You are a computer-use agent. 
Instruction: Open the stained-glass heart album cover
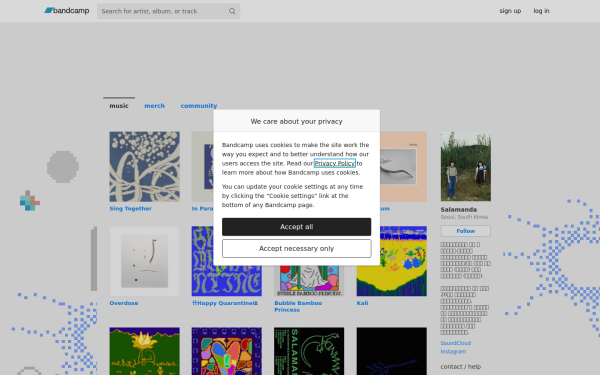227,351
